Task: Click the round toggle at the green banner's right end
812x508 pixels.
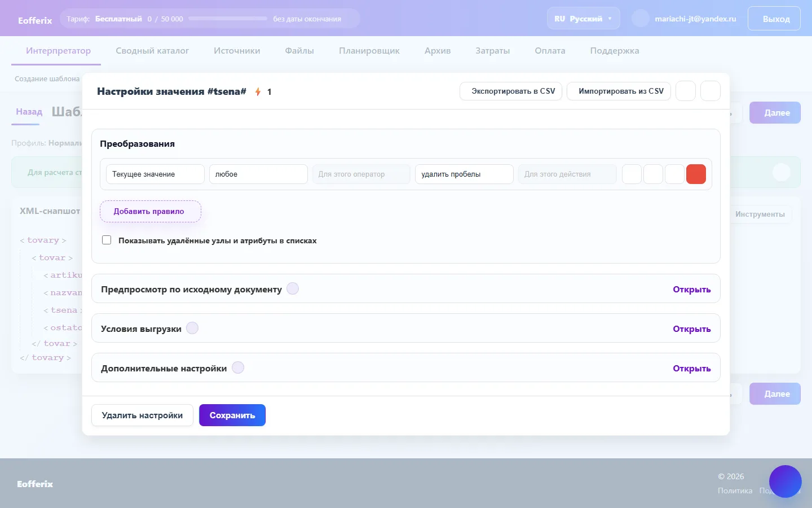Action: [781, 172]
